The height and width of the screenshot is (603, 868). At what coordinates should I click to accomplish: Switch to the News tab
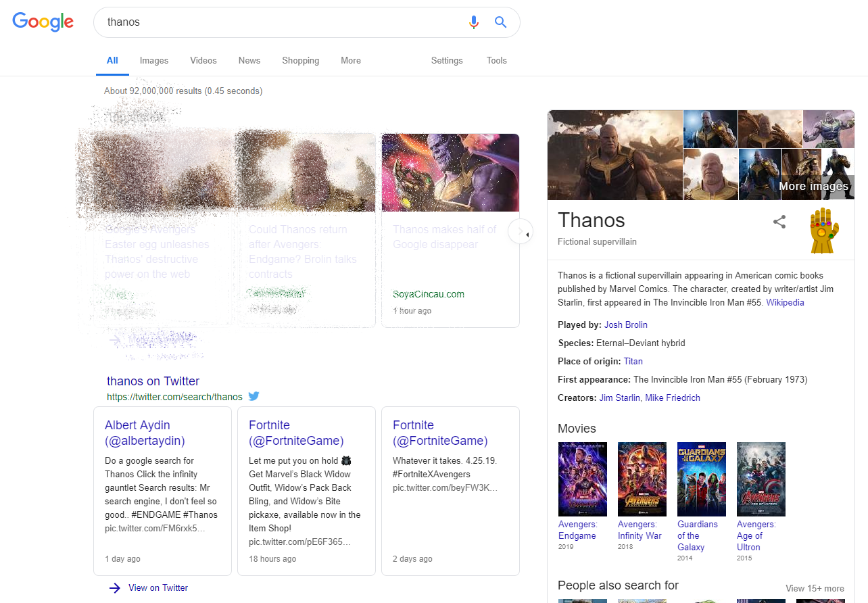(249, 61)
